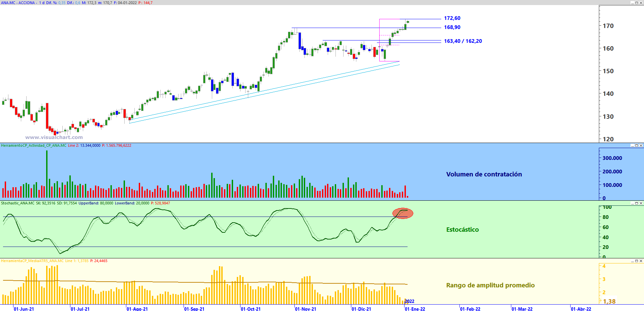The height and width of the screenshot is (311, 644).
Task: Select the "163,40 / 162,20" price level label
Action: 463,41
